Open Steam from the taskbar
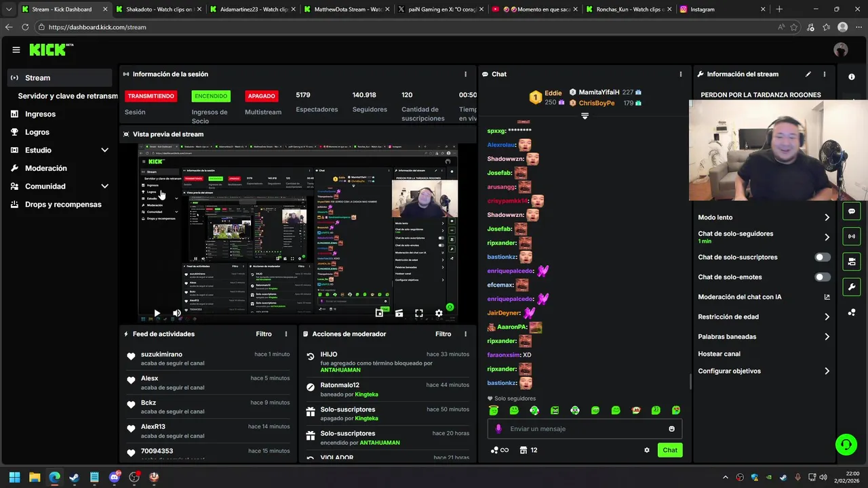 [74, 477]
